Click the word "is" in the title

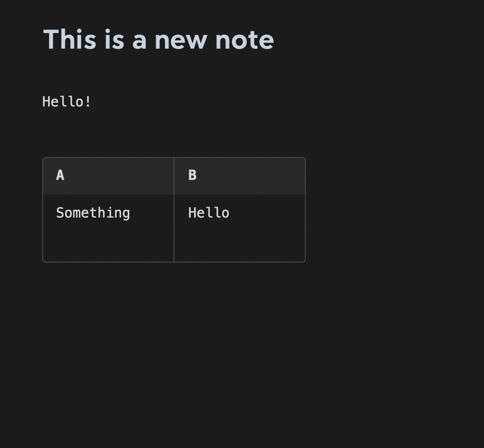click(x=114, y=39)
